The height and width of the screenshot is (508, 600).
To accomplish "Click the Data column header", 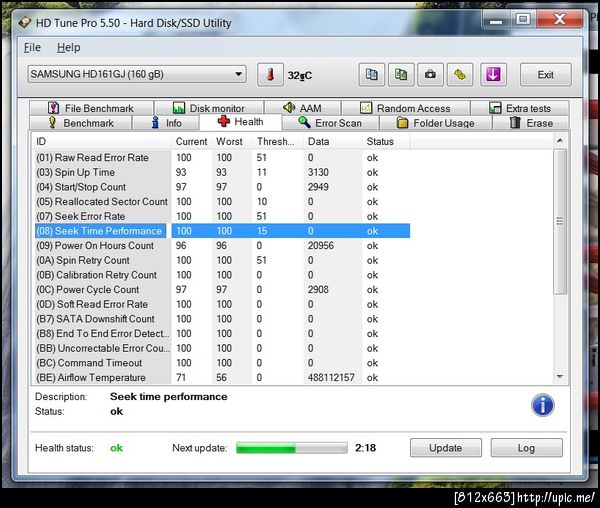I will tap(332, 142).
